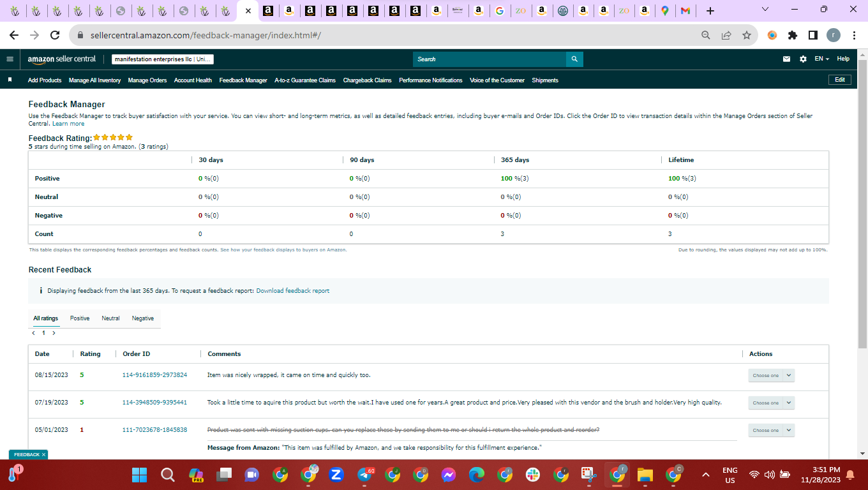Open the mail messages icon

point(787,59)
